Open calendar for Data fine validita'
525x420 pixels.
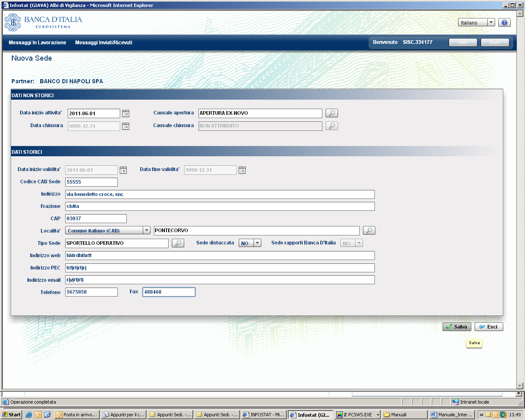click(x=242, y=170)
